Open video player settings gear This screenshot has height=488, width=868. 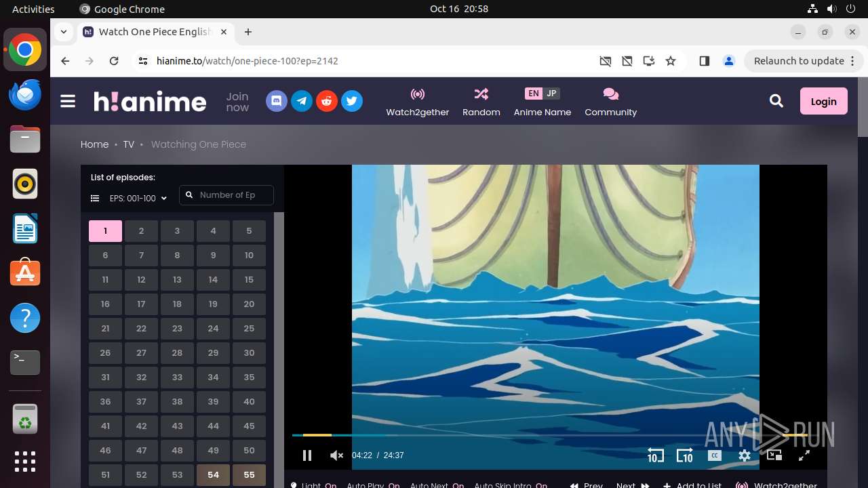coord(745,455)
